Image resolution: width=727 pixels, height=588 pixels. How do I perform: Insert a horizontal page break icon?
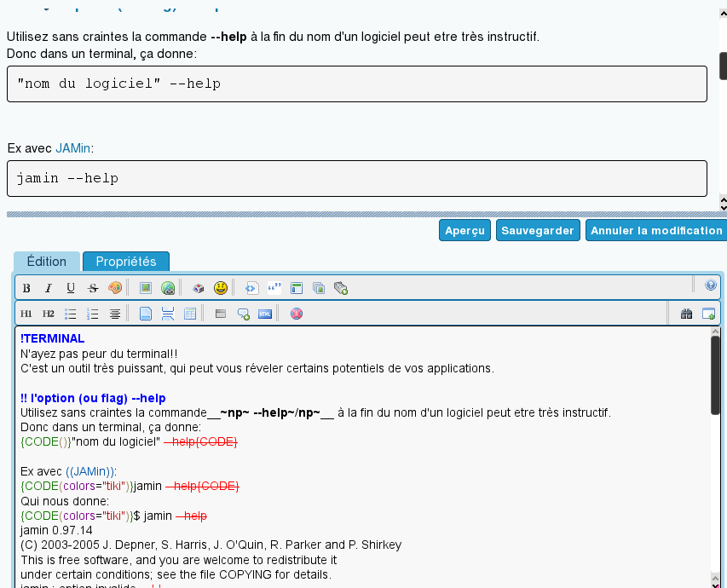pyautogui.click(x=168, y=314)
